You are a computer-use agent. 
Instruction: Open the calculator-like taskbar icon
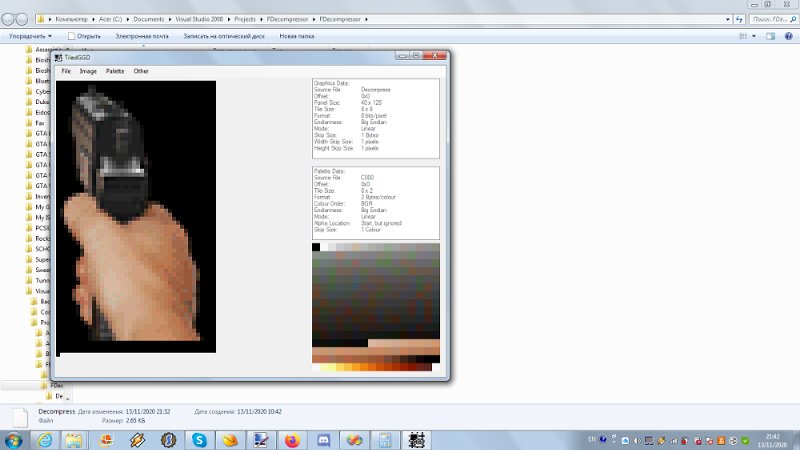point(385,440)
